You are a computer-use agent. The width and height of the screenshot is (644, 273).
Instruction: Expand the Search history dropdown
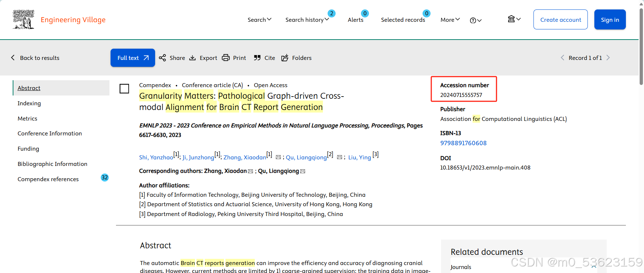(307, 20)
